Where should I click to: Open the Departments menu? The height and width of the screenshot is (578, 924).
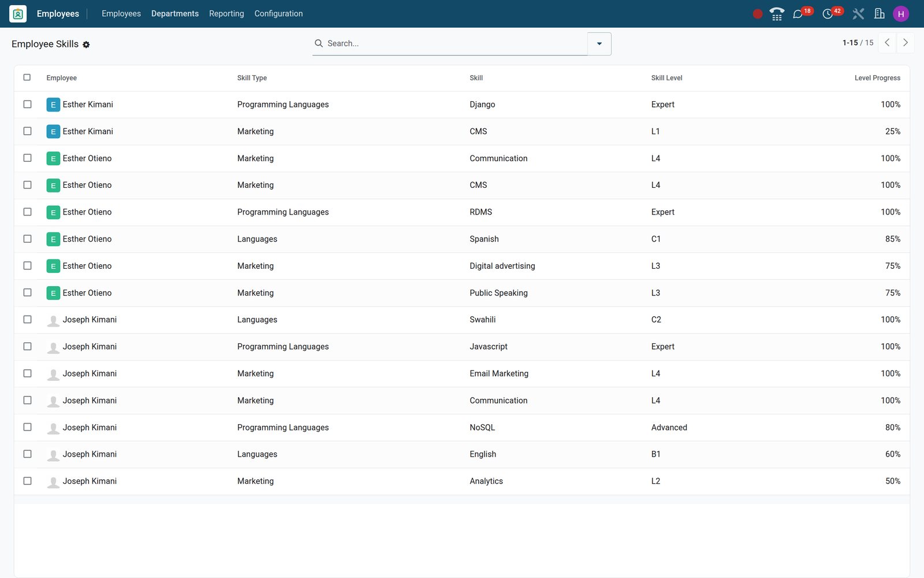175,14
